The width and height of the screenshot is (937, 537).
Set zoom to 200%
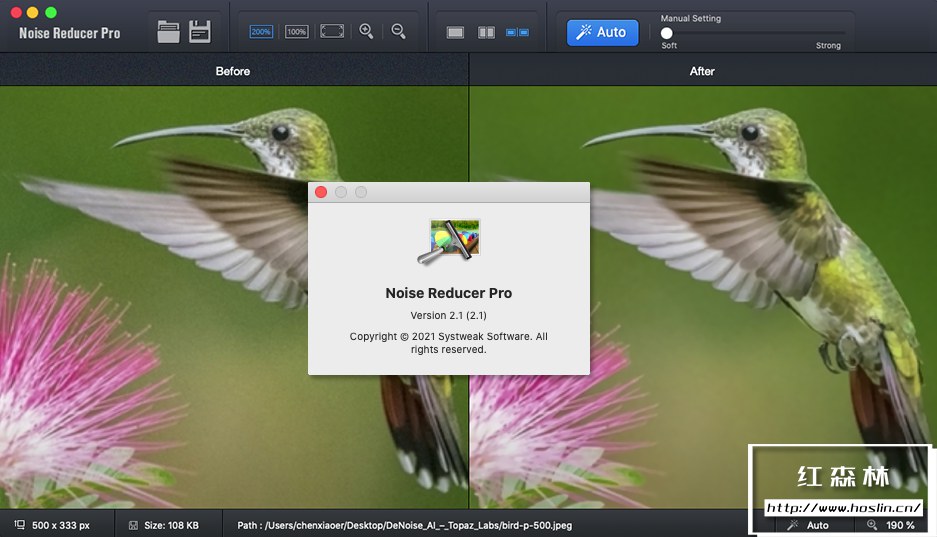261,32
